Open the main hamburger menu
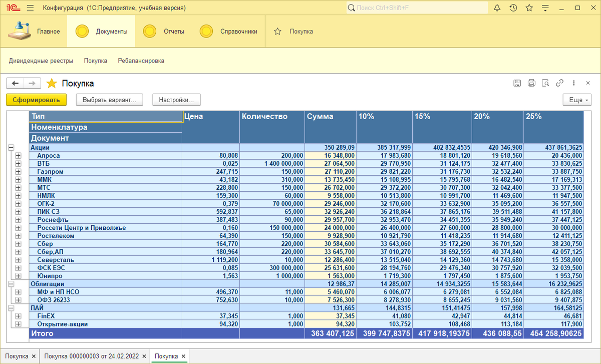The image size is (601, 364). [x=30, y=8]
